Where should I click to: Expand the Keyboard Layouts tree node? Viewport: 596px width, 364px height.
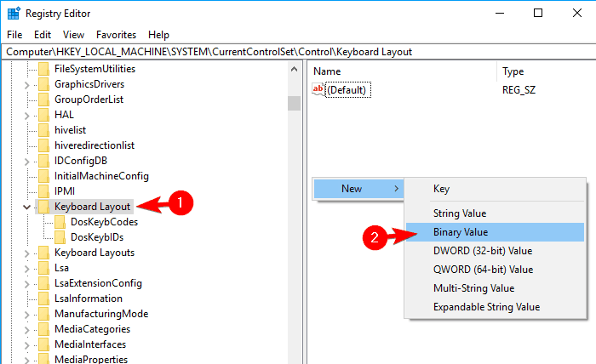(x=27, y=253)
